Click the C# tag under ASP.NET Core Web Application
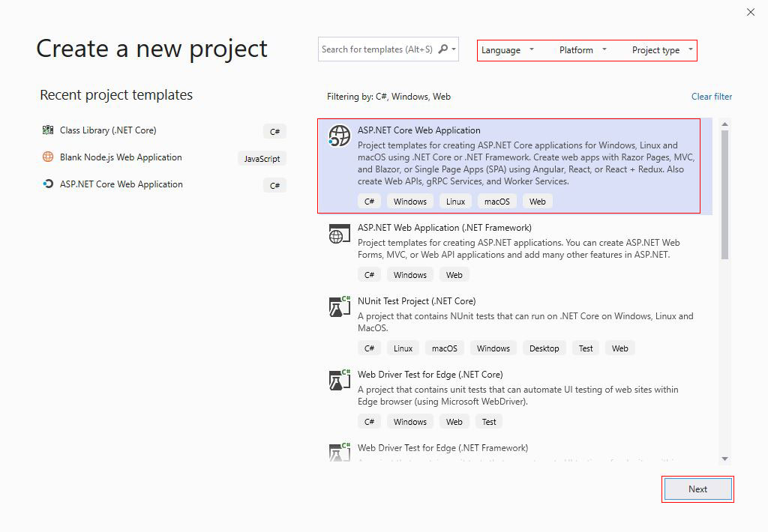This screenshot has width=768, height=532. pyautogui.click(x=369, y=202)
